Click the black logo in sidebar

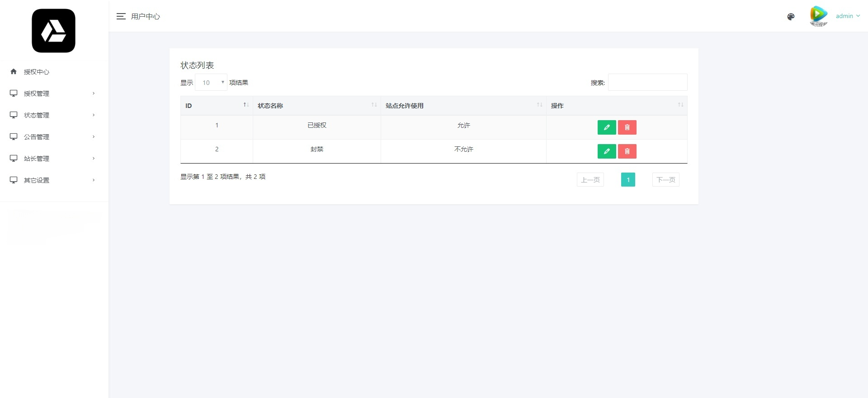54,31
